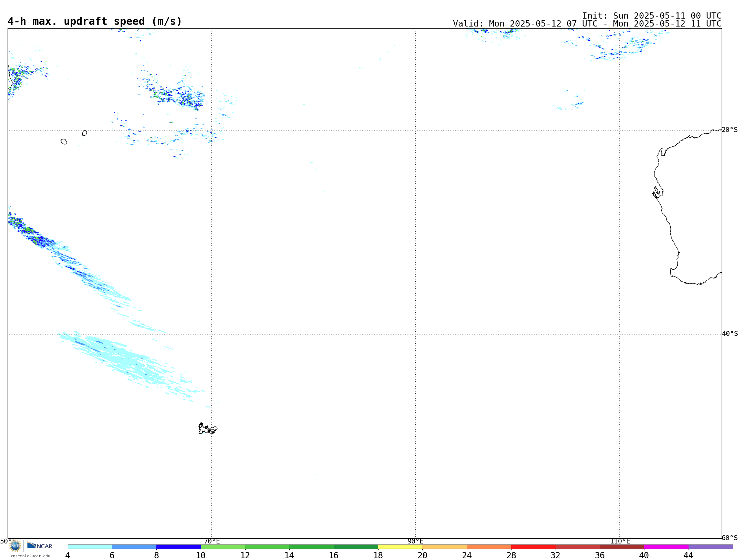Pick the light green 10–12 m/s swatch

coord(223,547)
